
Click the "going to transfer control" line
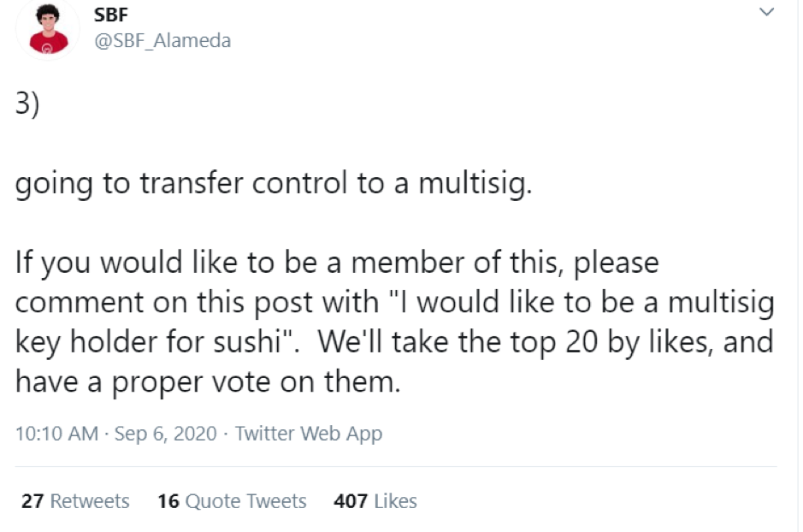[274, 183]
